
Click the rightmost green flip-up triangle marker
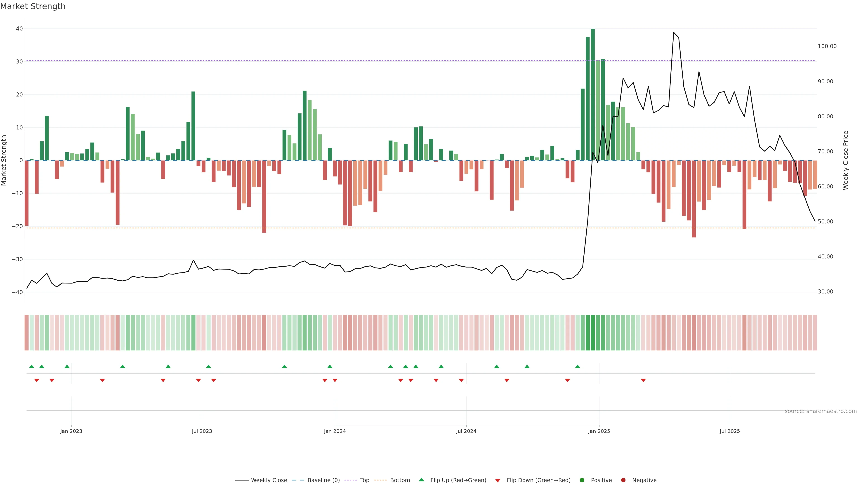pyautogui.click(x=578, y=366)
